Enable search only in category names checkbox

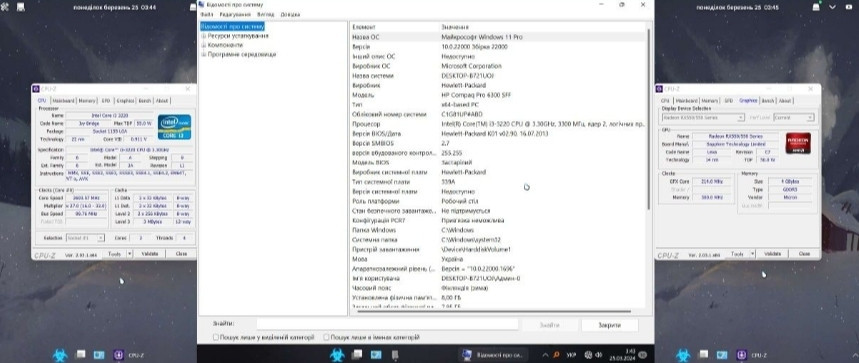(327, 338)
